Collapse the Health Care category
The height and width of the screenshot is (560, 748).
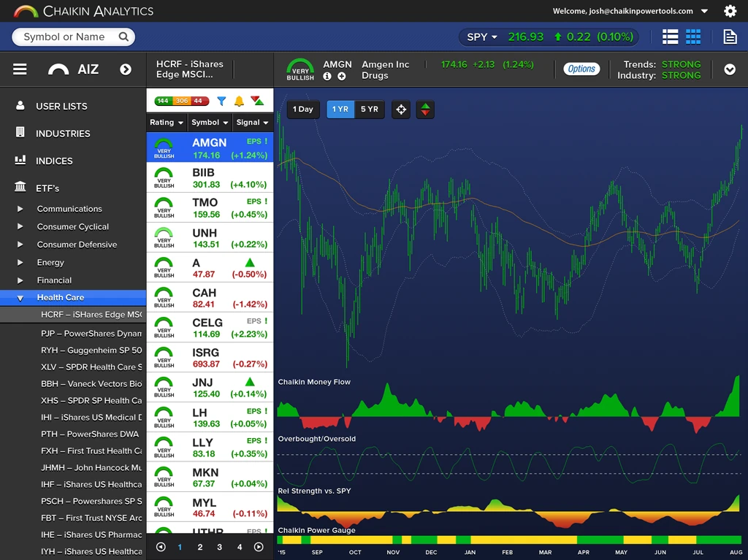click(20, 298)
